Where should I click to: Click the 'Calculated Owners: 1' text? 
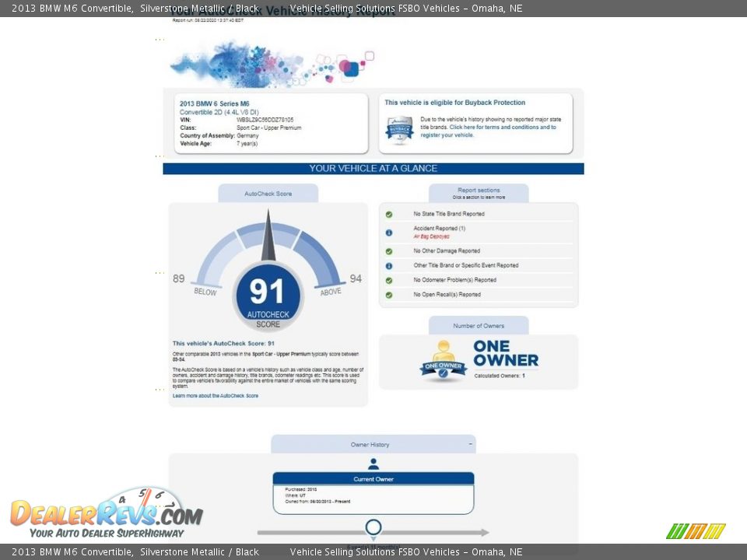pyautogui.click(x=500, y=376)
